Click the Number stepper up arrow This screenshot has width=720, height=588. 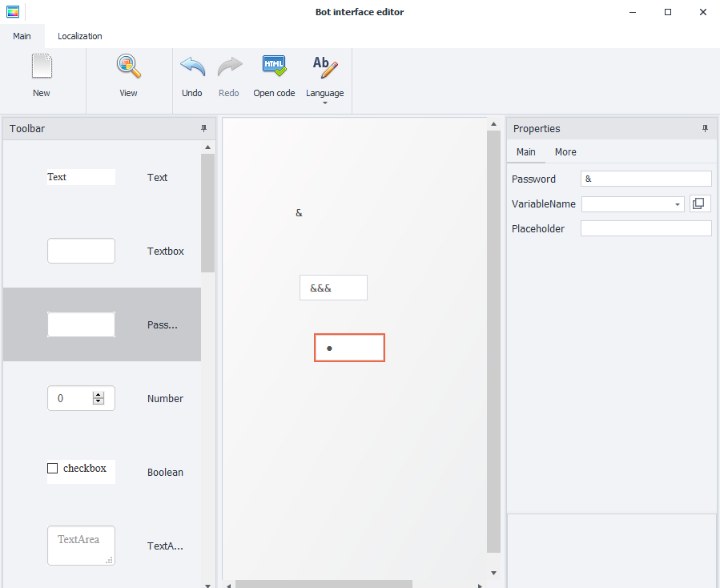(x=99, y=395)
